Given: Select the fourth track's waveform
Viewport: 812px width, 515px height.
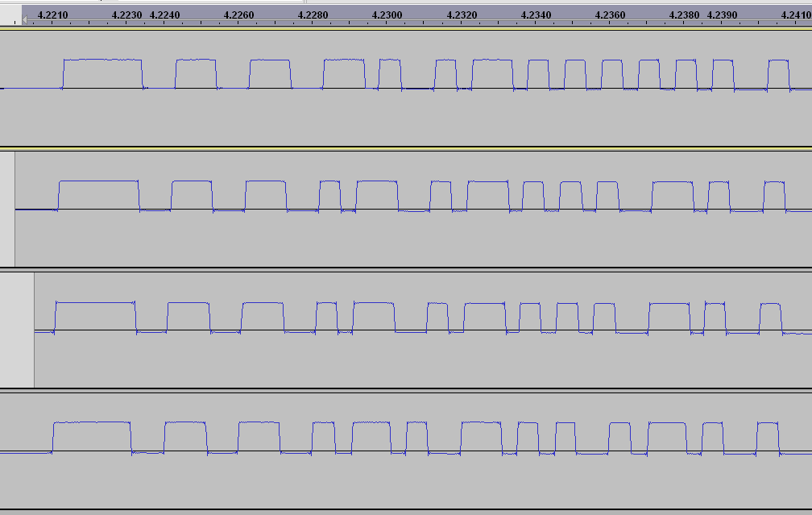Looking at the screenshot, I should pos(406,451).
